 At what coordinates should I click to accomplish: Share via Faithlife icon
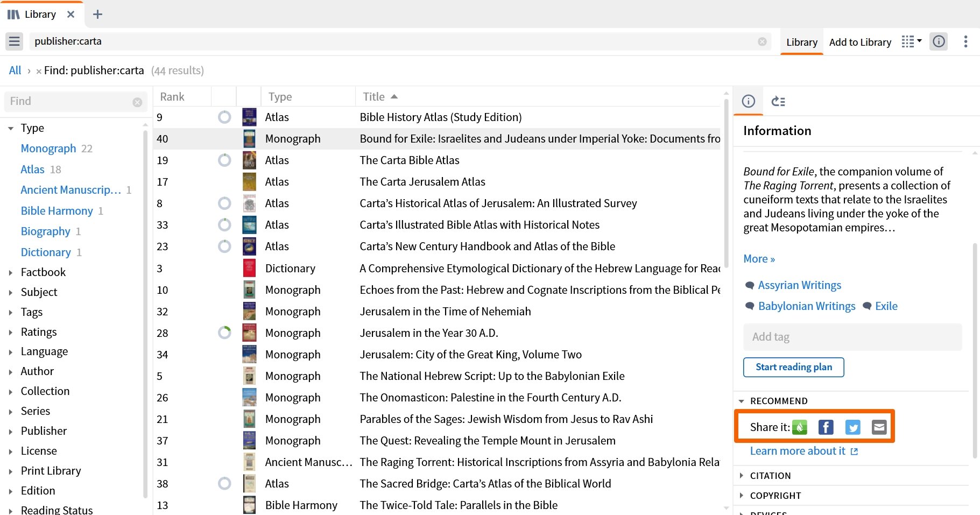click(800, 427)
